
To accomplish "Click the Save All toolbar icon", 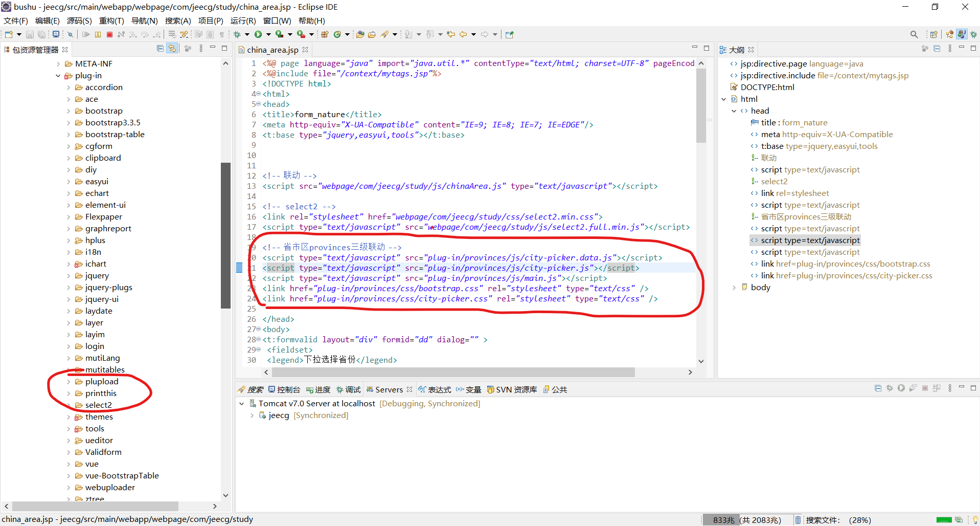I will tap(41, 34).
